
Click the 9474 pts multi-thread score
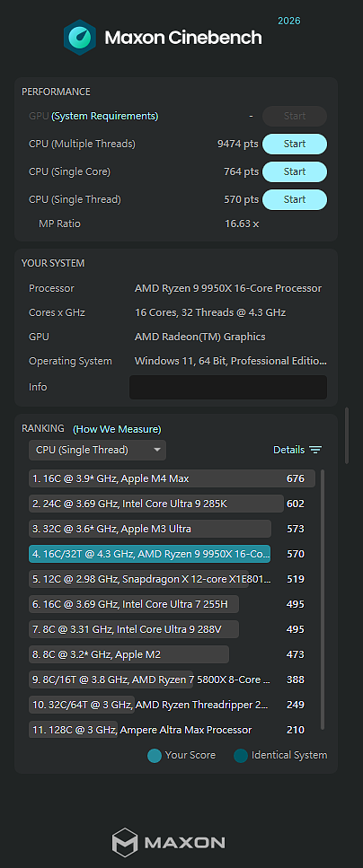(238, 144)
